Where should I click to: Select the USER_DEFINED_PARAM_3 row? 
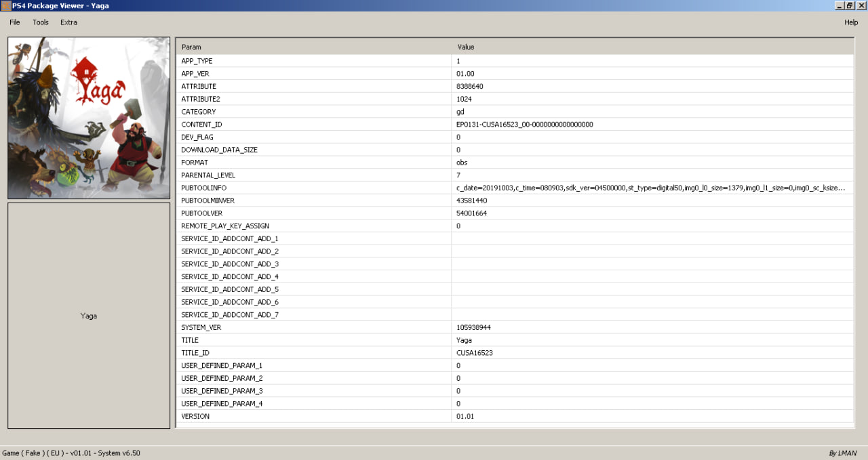pyautogui.click(x=515, y=391)
